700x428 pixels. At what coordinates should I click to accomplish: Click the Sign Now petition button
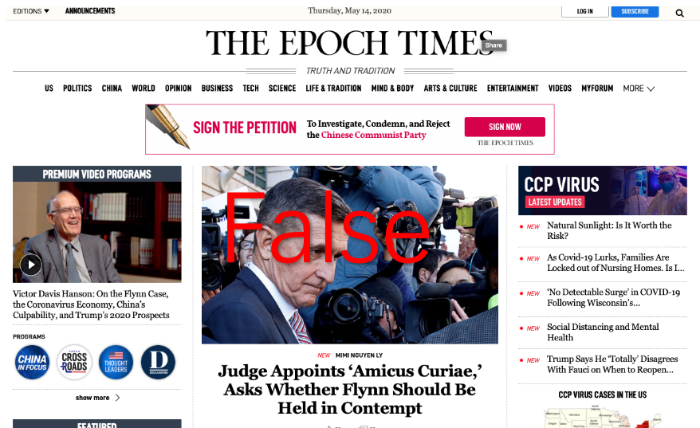[504, 127]
